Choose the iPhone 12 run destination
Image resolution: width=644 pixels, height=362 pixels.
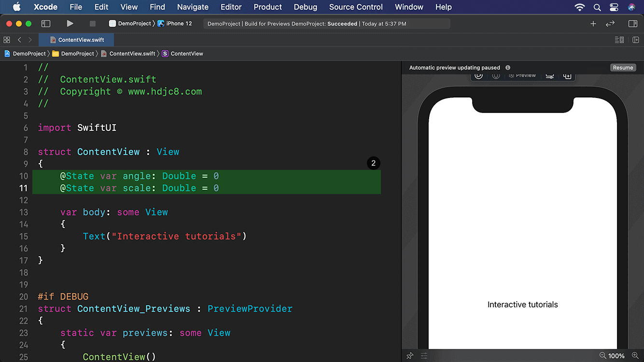175,24
